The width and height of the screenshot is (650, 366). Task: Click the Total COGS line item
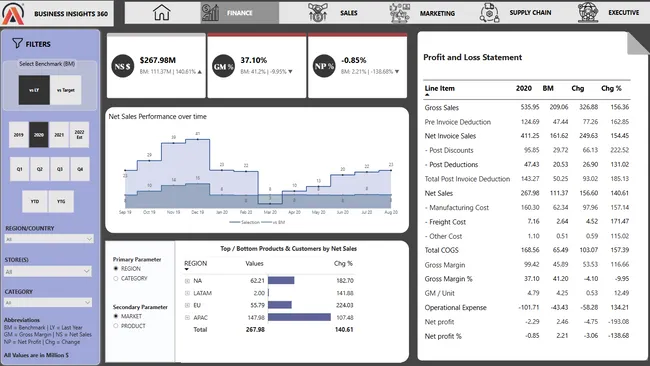[441, 250]
